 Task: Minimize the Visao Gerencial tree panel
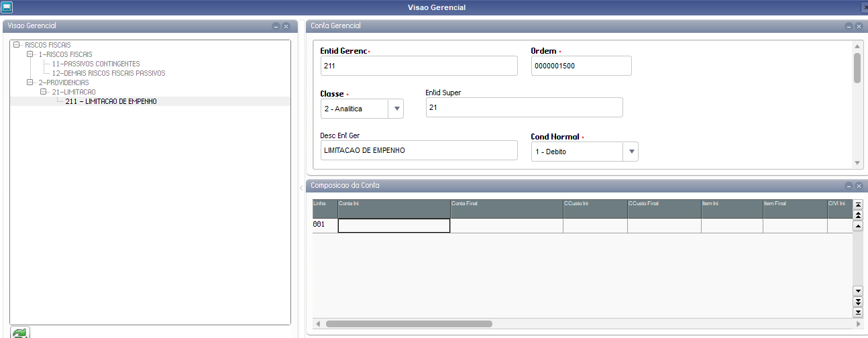point(276,26)
